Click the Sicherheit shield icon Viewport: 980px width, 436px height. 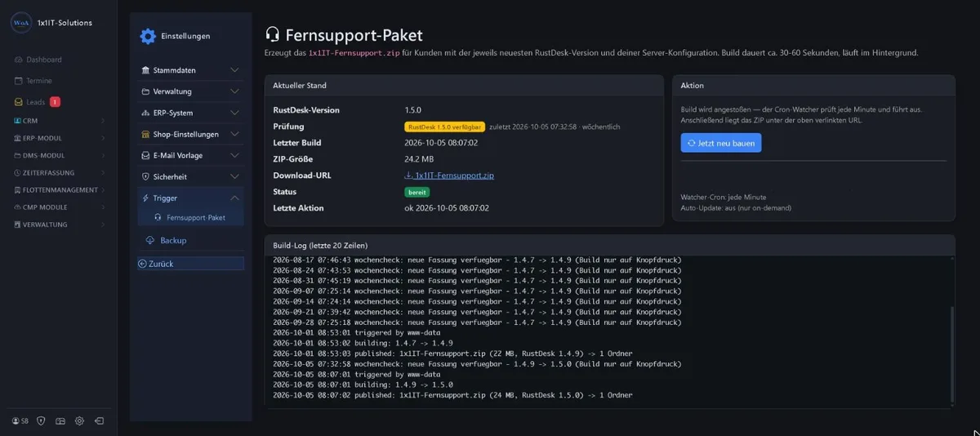click(x=145, y=176)
